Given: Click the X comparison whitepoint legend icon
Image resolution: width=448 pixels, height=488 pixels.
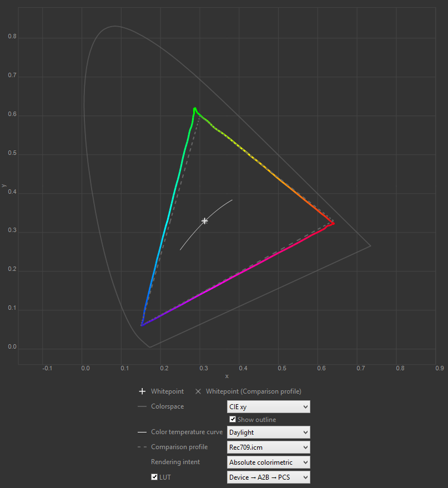Looking at the screenshot, I should 198,391.
